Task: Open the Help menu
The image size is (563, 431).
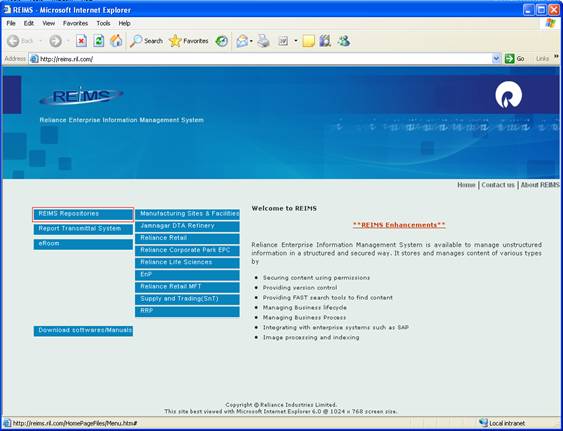Action: point(124,23)
